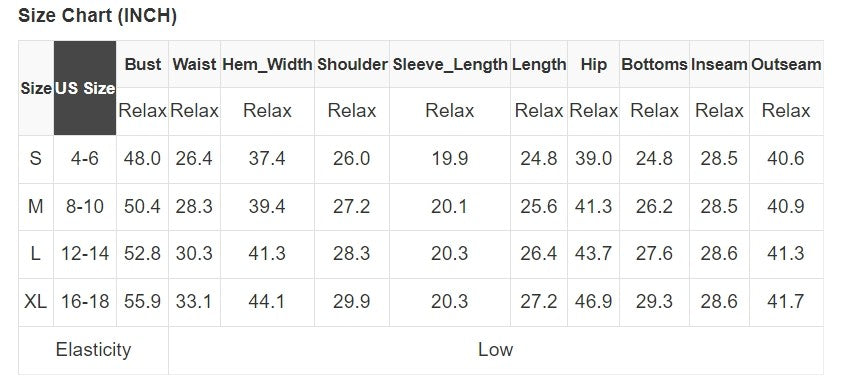Click the Shoulder column header
841x390 pixels.
click(x=352, y=64)
